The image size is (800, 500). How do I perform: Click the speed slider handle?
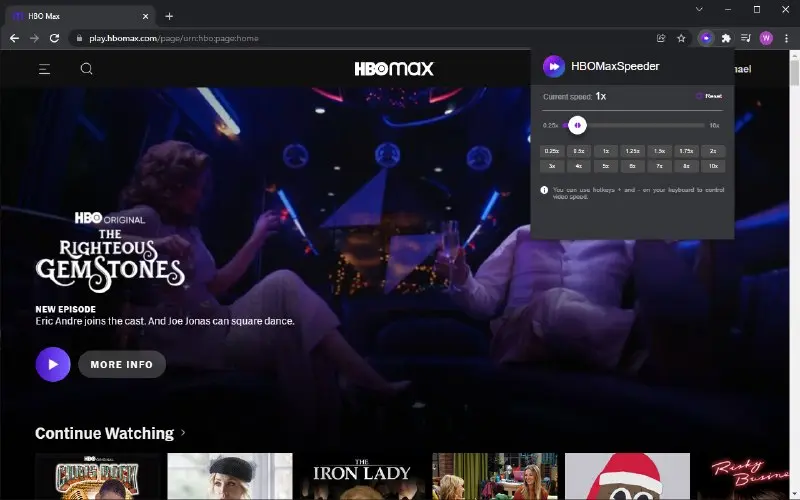pyautogui.click(x=577, y=126)
